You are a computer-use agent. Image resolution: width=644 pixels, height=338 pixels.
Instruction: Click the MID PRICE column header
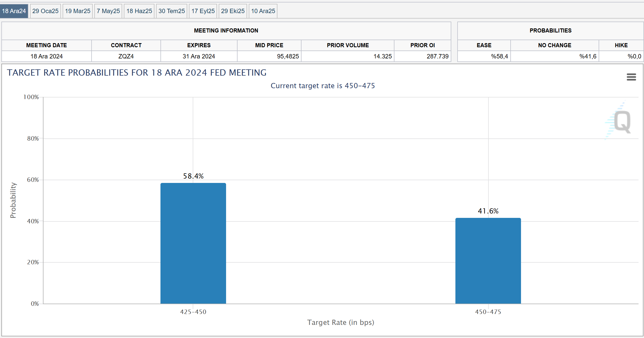tap(269, 45)
